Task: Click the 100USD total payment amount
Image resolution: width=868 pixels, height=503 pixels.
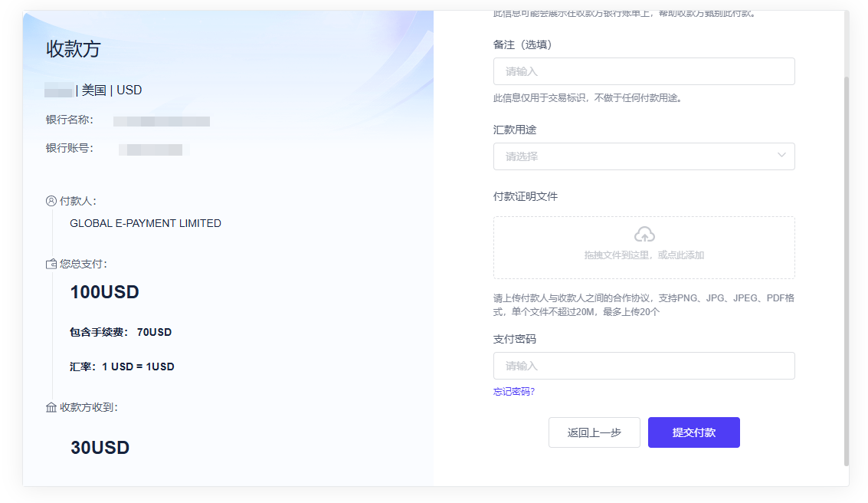Action: point(105,292)
